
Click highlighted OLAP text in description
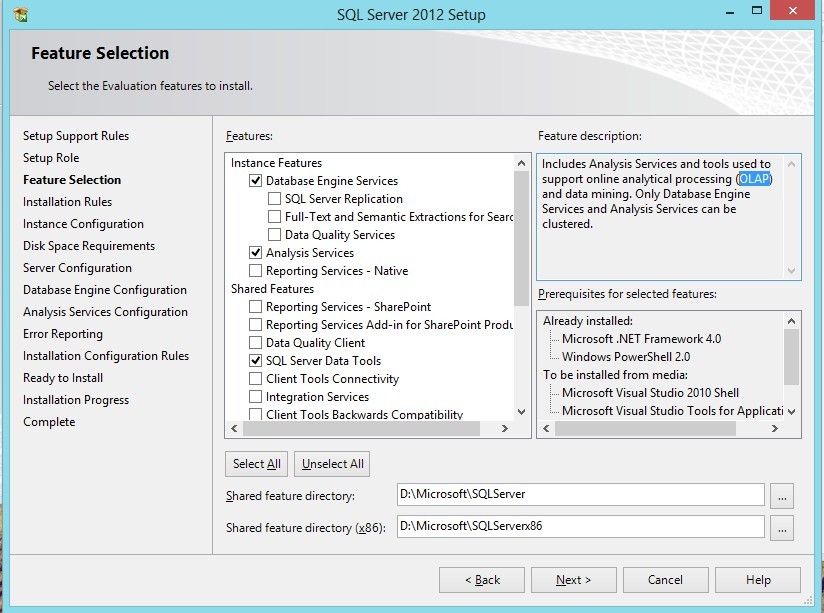click(x=755, y=179)
